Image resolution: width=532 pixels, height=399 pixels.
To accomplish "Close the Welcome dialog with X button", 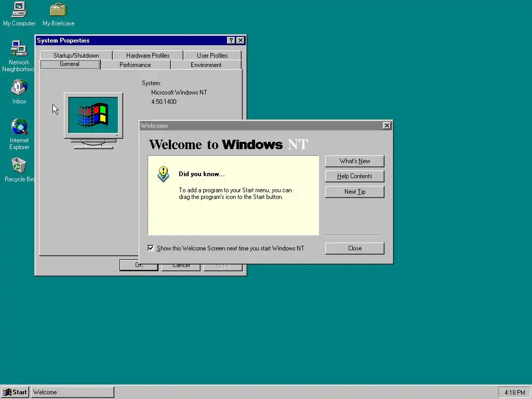I will click(387, 126).
